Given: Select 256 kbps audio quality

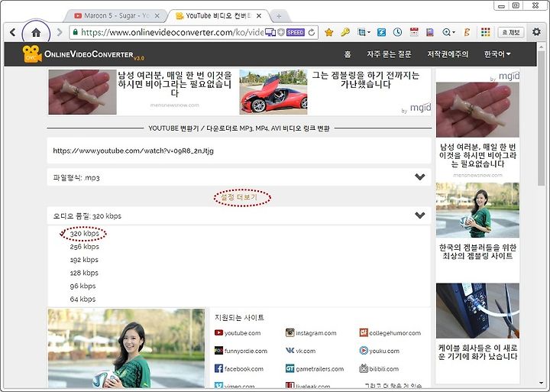Looking at the screenshot, I should coord(84,247).
